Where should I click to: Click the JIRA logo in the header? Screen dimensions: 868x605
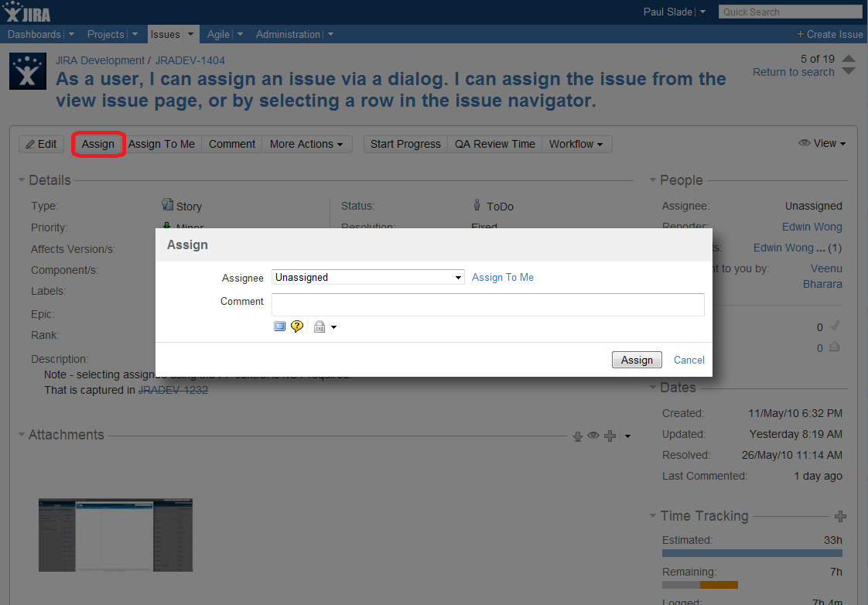tap(26, 12)
